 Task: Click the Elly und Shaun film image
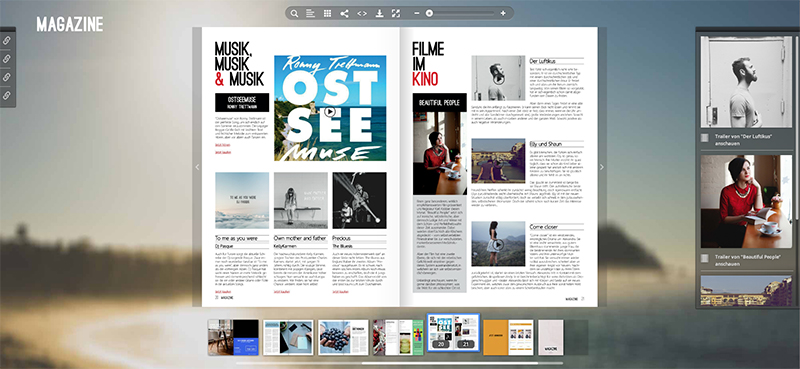pos(498,160)
